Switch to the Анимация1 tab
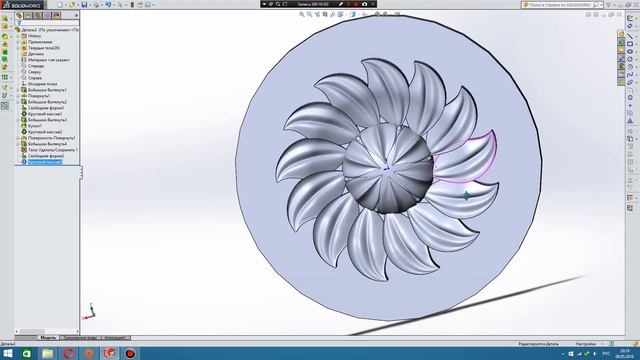 coord(116,338)
